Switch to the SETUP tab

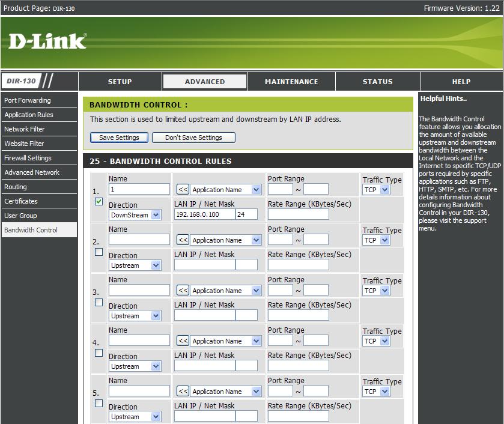point(120,82)
